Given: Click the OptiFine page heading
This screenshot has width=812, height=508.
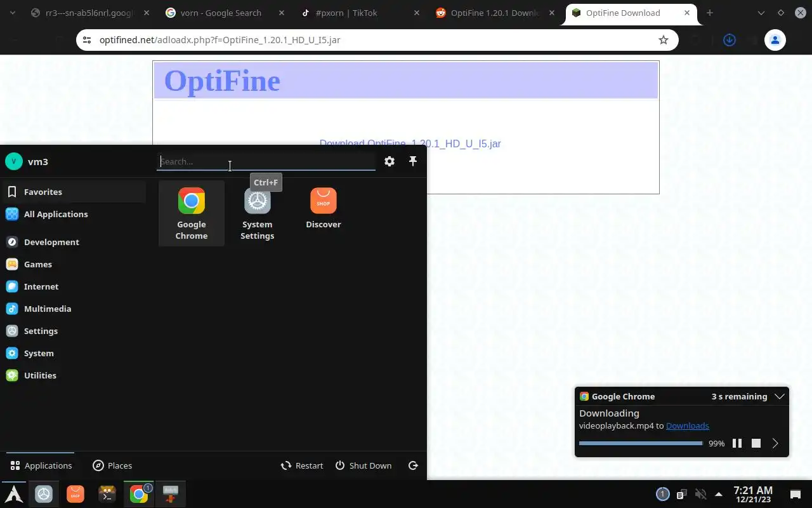Looking at the screenshot, I should point(222,81).
